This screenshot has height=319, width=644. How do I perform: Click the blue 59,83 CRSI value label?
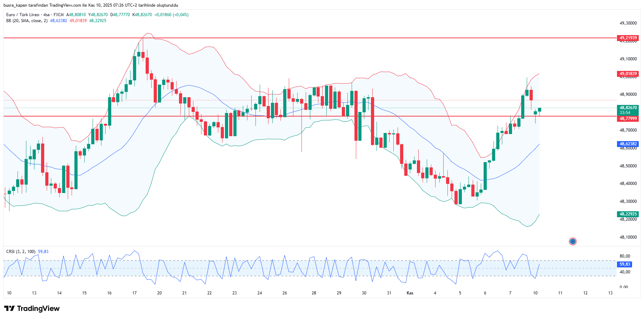pyautogui.click(x=624, y=264)
